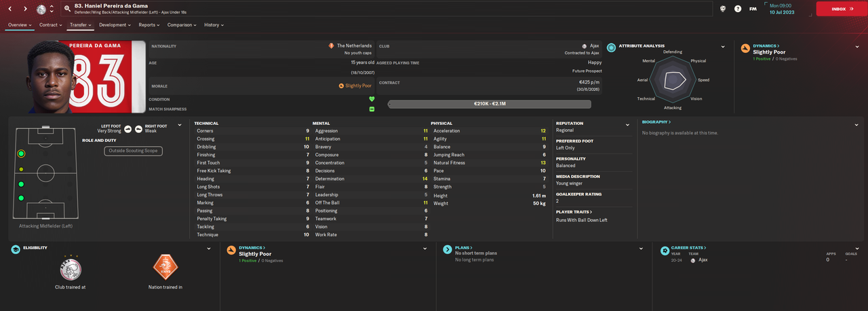Viewport: 868px width, 311px height.
Task: Expand the top-right Dynamics panel dropdown
Action: [x=857, y=47]
